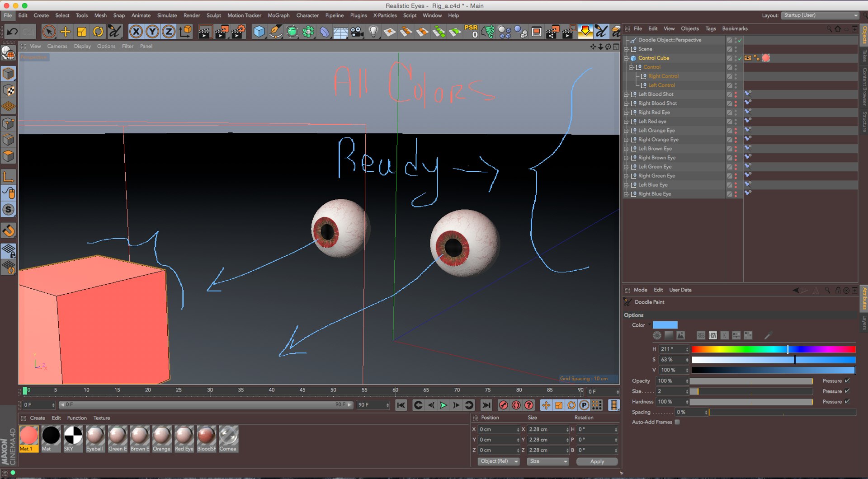This screenshot has width=868, height=479.
Task: Open the Layout dropdown Startup (User)
Action: pyautogui.click(x=820, y=15)
